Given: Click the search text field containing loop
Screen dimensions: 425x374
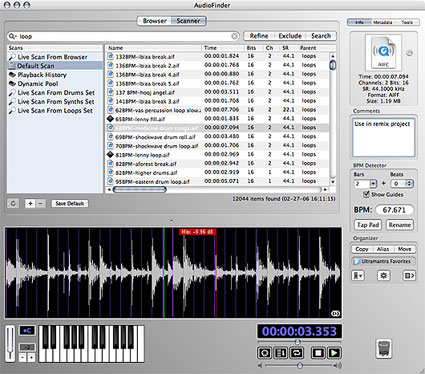Looking at the screenshot, I should click(123, 36).
